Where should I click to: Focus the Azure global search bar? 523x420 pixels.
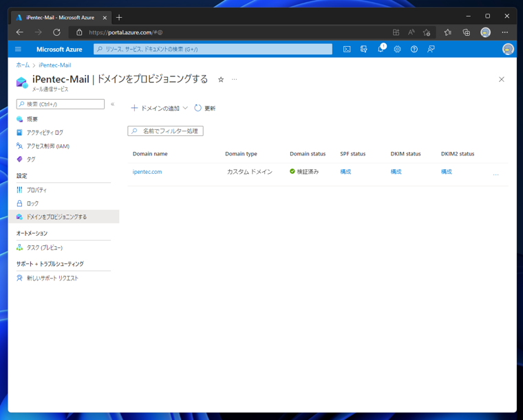click(213, 49)
